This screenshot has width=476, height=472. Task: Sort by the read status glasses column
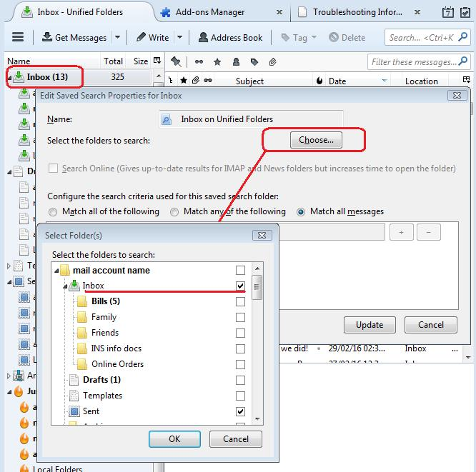click(x=208, y=81)
